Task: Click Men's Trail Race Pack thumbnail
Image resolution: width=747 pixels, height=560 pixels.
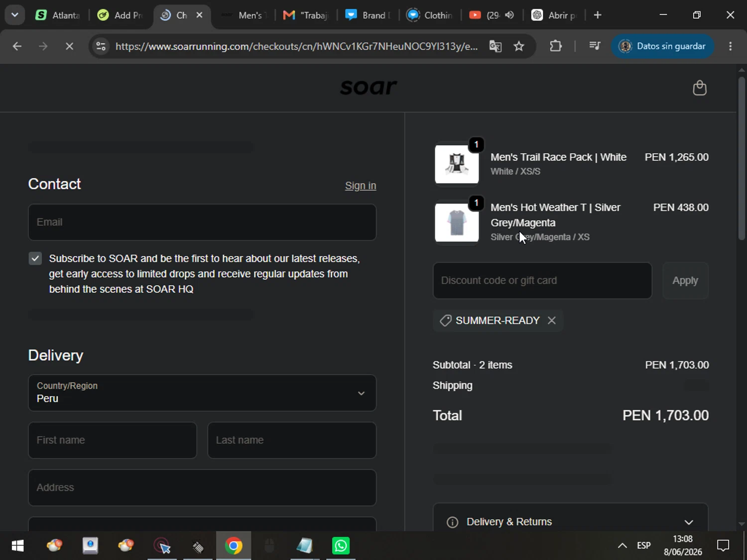Action: coord(457,164)
